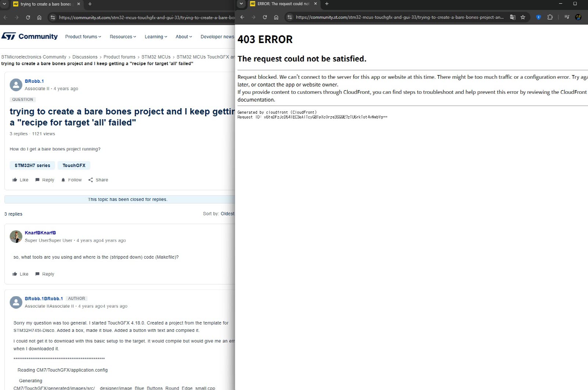Open the Extensions puzzle menu

click(x=550, y=17)
